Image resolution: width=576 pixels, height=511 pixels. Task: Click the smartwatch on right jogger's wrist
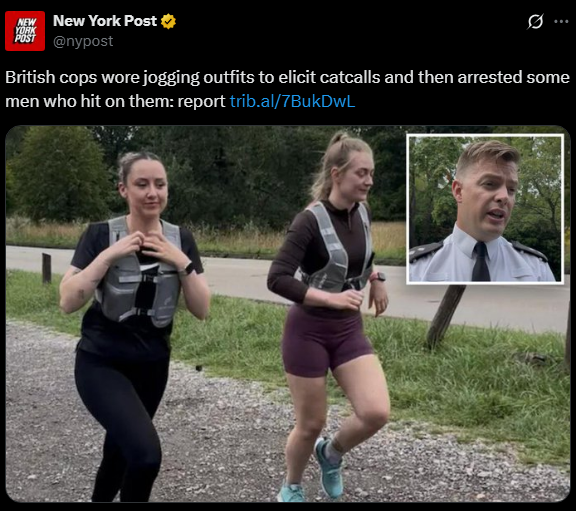[378, 277]
